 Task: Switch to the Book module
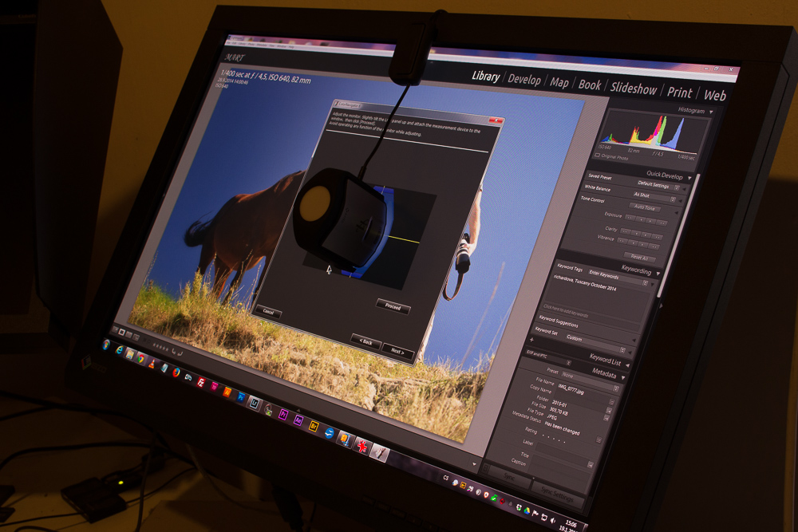click(x=590, y=85)
